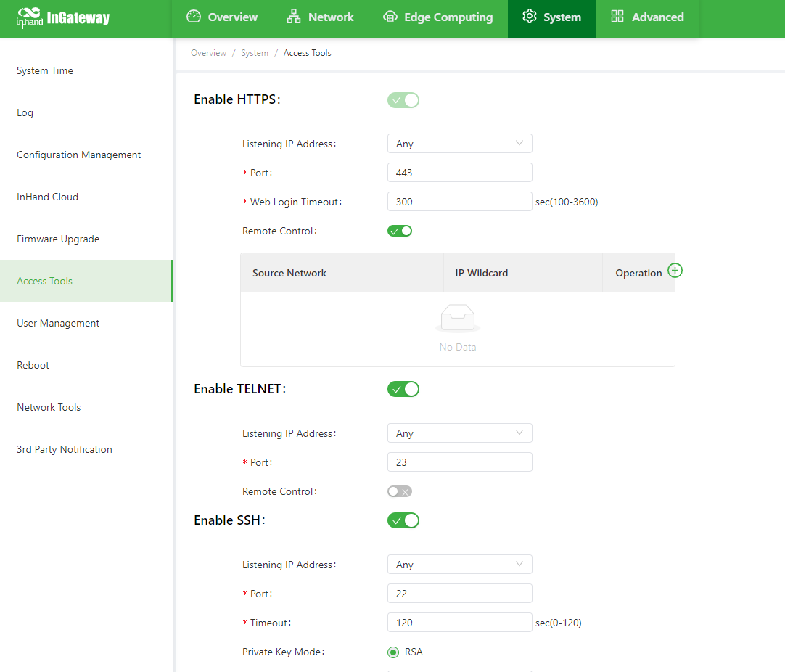Open the Advanced tab
The height and width of the screenshot is (672, 785).
coord(647,17)
